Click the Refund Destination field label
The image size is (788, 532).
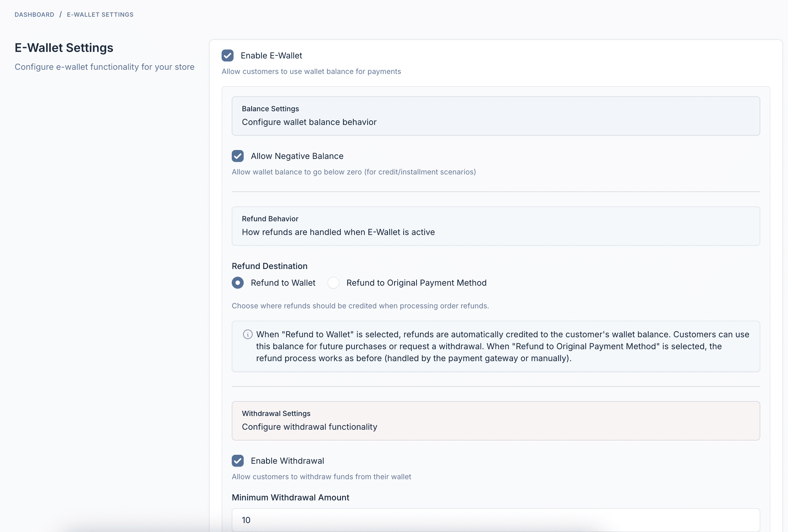[269, 266]
